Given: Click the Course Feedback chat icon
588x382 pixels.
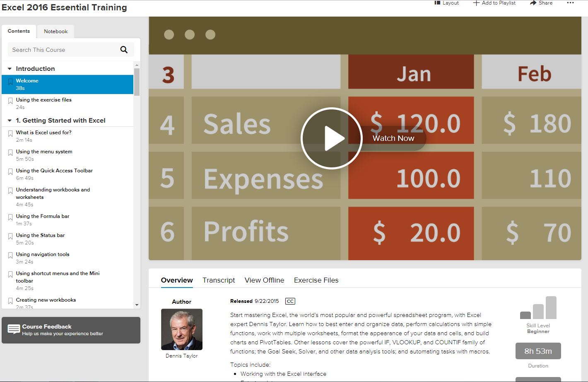Looking at the screenshot, I should pyautogui.click(x=14, y=329).
